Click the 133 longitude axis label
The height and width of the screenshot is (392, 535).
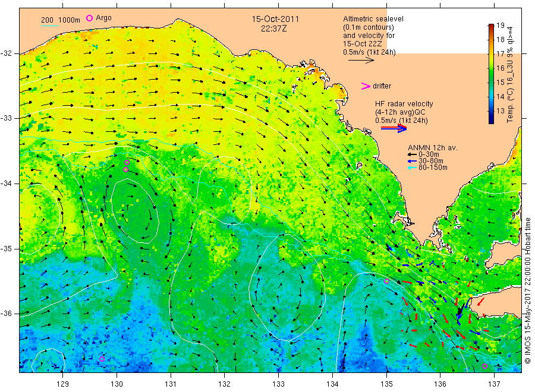tap(278, 384)
